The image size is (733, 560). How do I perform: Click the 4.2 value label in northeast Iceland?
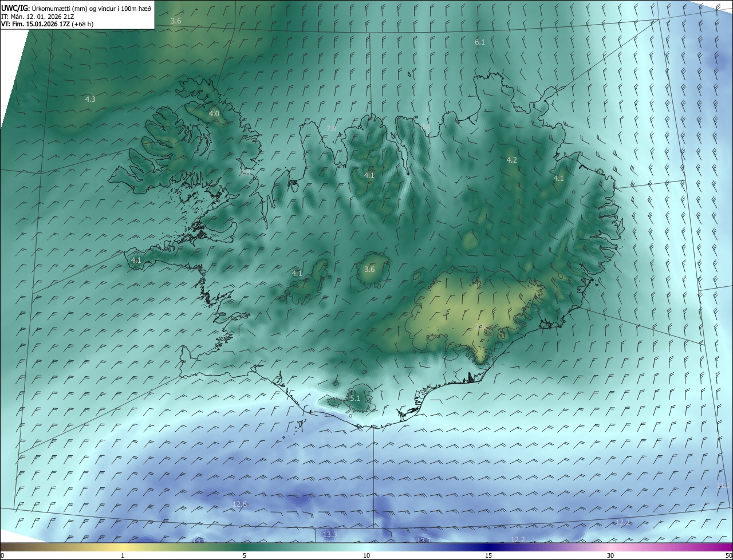(512, 160)
